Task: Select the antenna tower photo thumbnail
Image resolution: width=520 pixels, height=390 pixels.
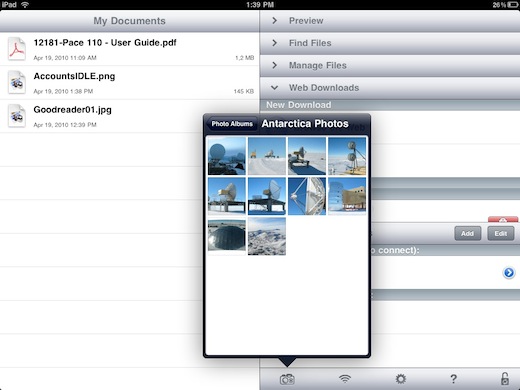Action: (x=347, y=156)
